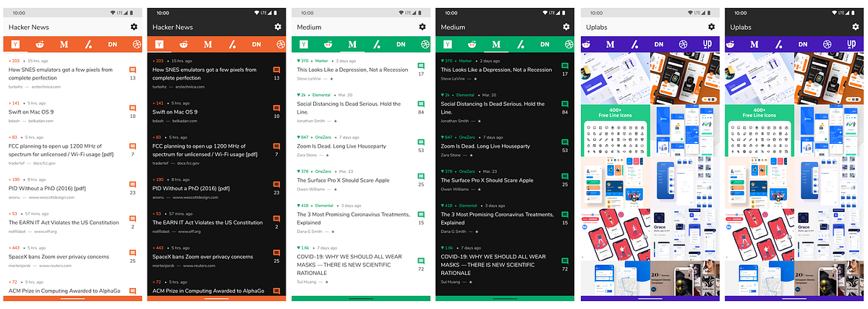Open settings gear on dark Medium screen
The height and width of the screenshot is (309, 868).
(x=566, y=27)
